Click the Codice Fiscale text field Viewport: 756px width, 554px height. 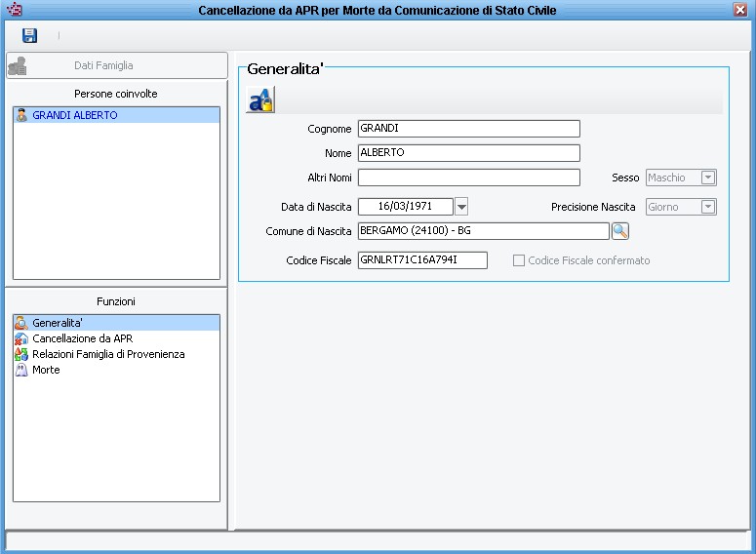tap(421, 260)
